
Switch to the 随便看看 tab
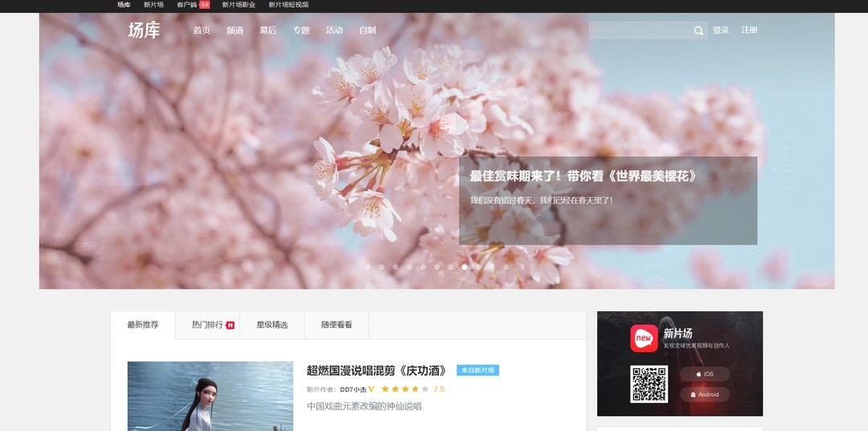[x=337, y=325]
